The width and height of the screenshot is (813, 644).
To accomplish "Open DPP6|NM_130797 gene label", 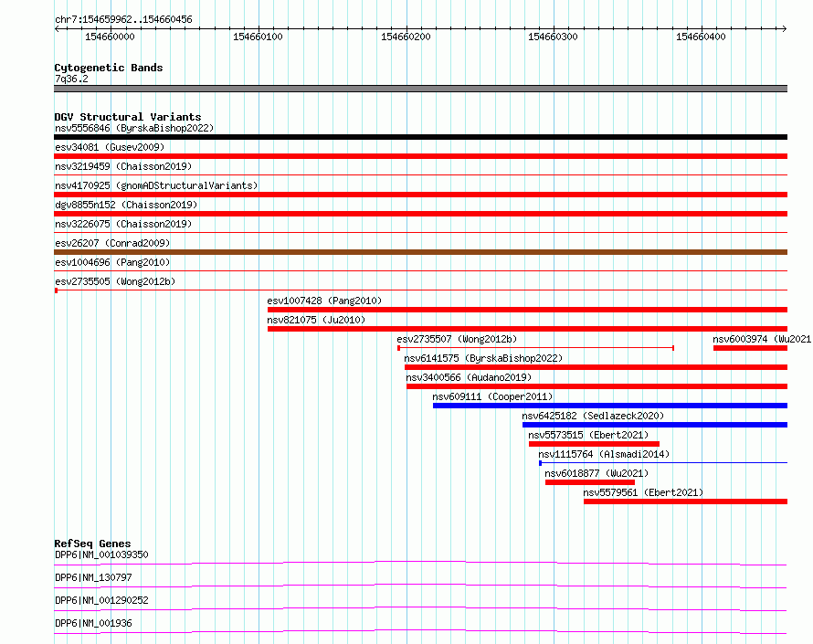I will click(x=93, y=577).
